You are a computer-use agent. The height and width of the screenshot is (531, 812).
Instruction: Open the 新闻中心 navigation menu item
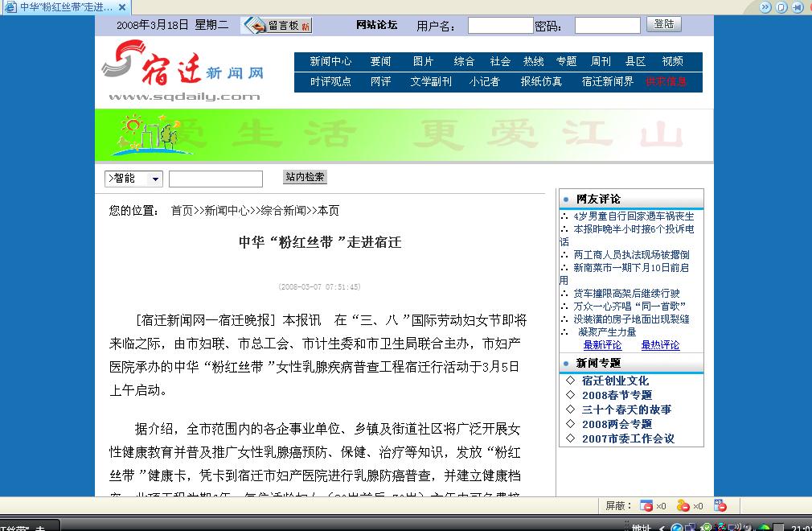click(330, 62)
